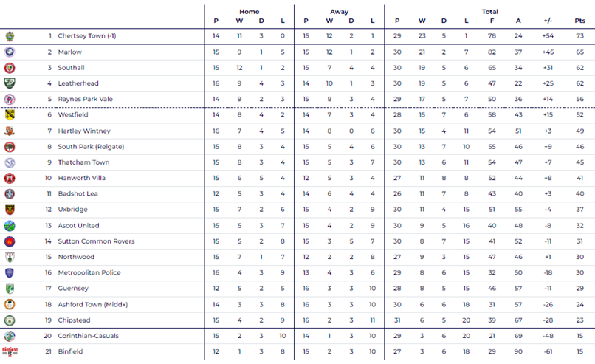The image size is (595, 364).
Task: Select the Sutton Common Rovers badge
Action: click(x=10, y=241)
